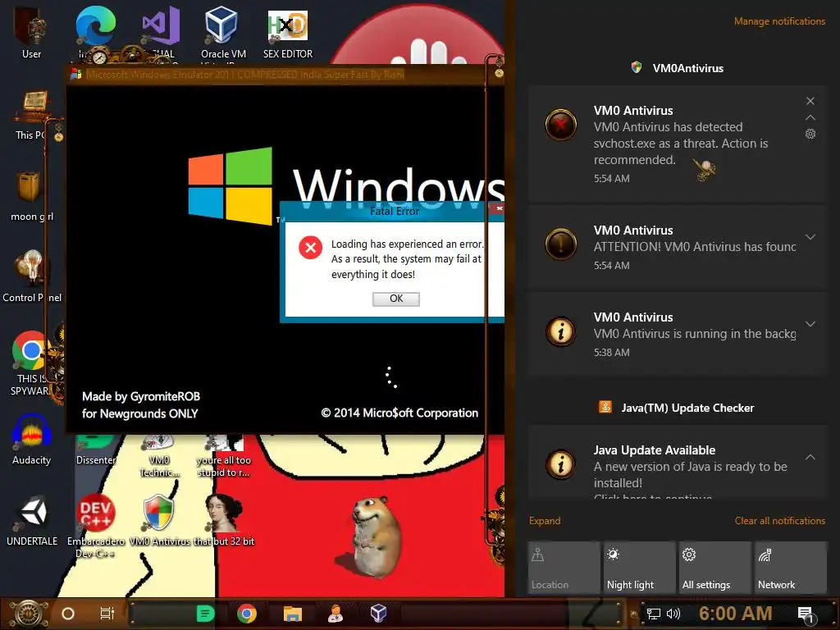
Task: Open the UNDERTALE desktop icon
Action: [32, 521]
